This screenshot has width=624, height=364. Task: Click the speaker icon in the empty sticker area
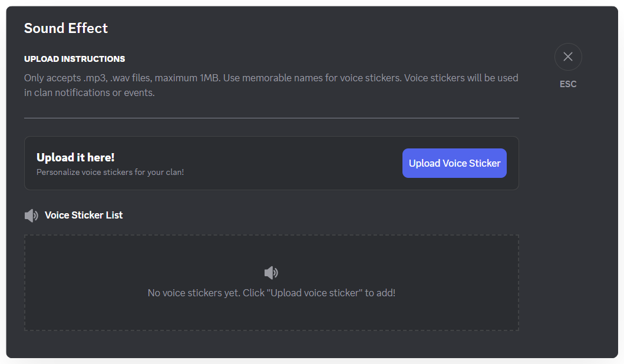pyautogui.click(x=271, y=273)
